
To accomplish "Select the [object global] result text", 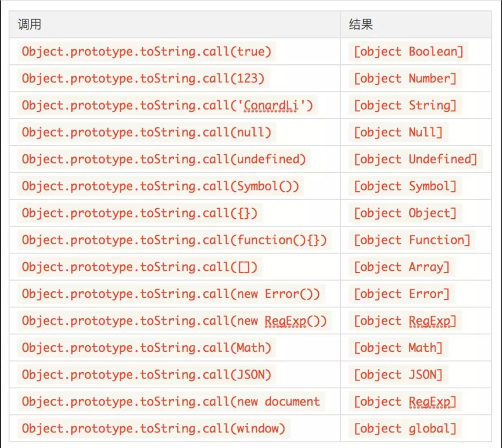I will coord(405,429).
